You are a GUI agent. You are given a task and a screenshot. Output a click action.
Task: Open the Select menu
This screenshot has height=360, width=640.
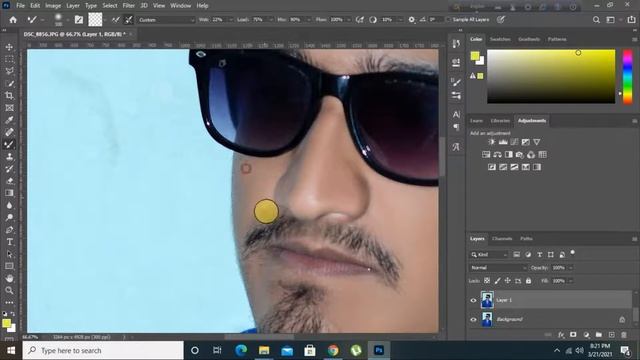(x=110, y=6)
